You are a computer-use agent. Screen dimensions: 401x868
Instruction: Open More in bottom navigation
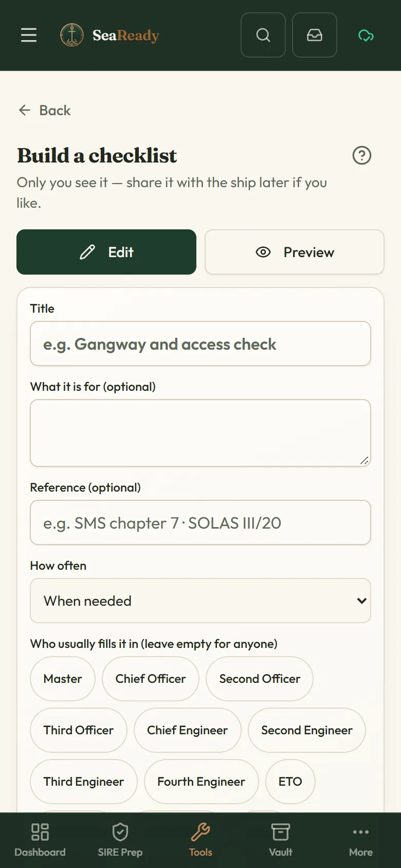pyautogui.click(x=361, y=840)
